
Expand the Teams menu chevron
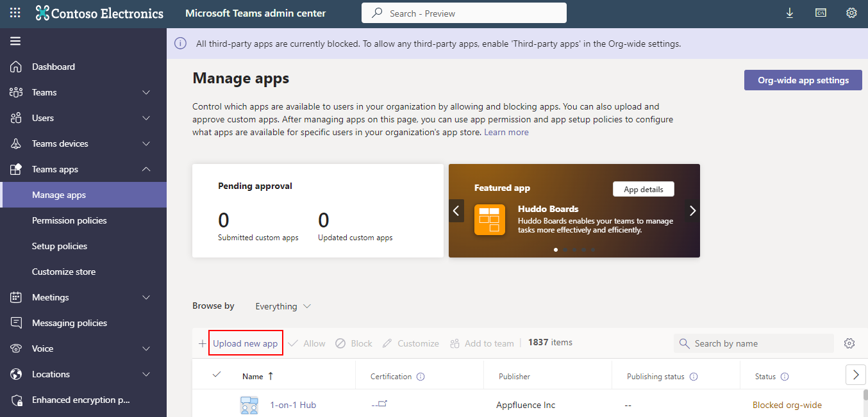146,92
